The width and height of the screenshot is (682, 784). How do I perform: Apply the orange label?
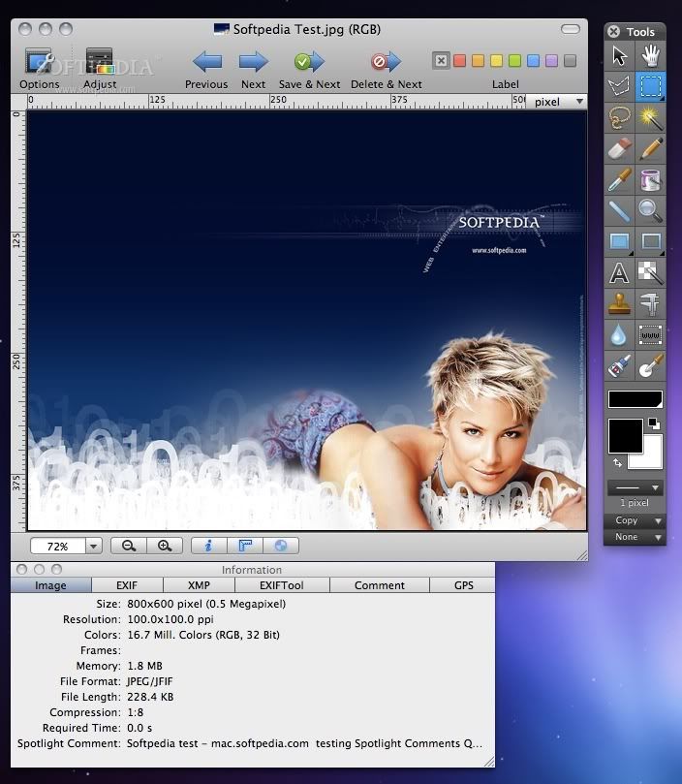[x=478, y=61]
